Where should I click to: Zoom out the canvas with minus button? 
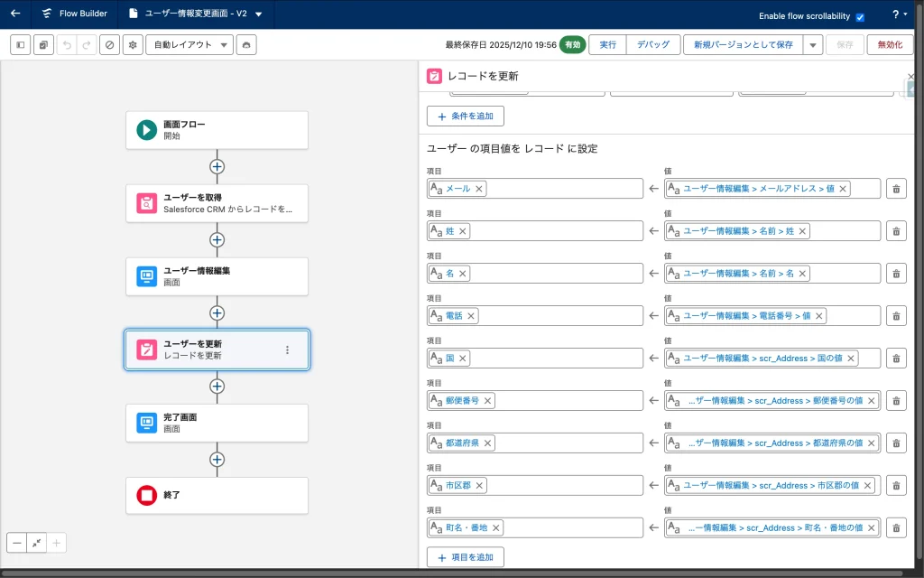pyautogui.click(x=17, y=543)
